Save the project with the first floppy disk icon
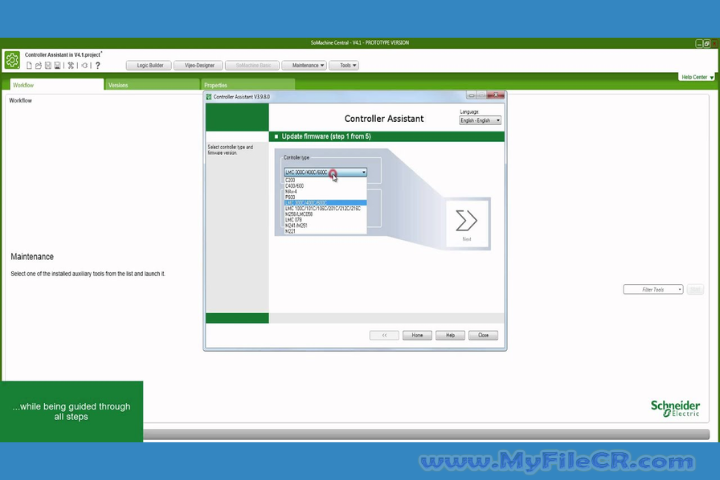 pos(48,66)
